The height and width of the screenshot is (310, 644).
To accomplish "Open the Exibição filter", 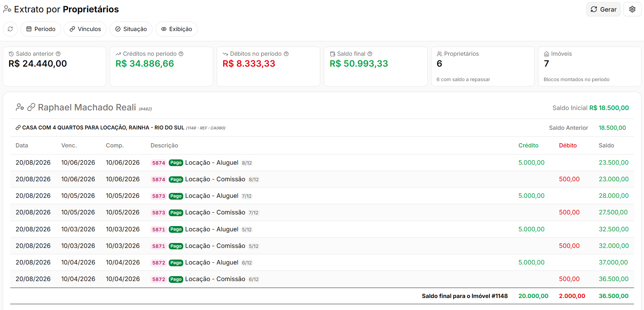I will pos(177,29).
